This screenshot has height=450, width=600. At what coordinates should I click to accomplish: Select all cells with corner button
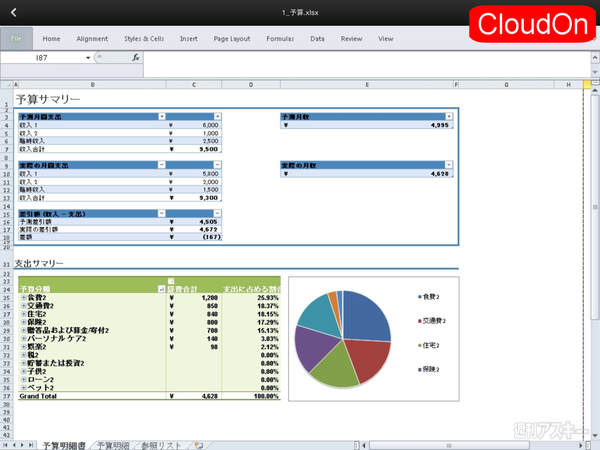[7, 85]
